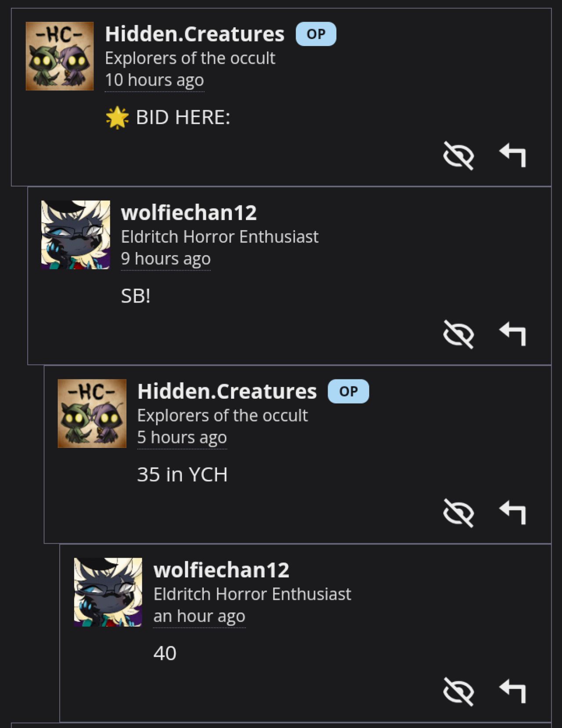
Task: Reply to the "40" bid comment
Action: (x=512, y=691)
